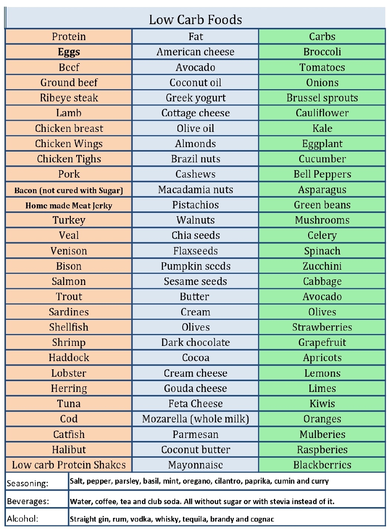The height and width of the screenshot is (532, 392).
Task: Select the Low carb Protein Shakes cell
Action: pyautogui.click(x=69, y=465)
